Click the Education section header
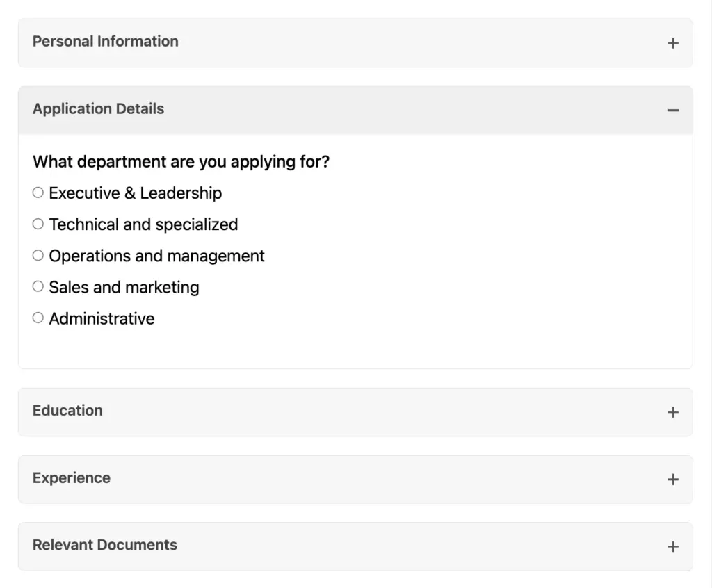This screenshot has width=712, height=588. 67,411
